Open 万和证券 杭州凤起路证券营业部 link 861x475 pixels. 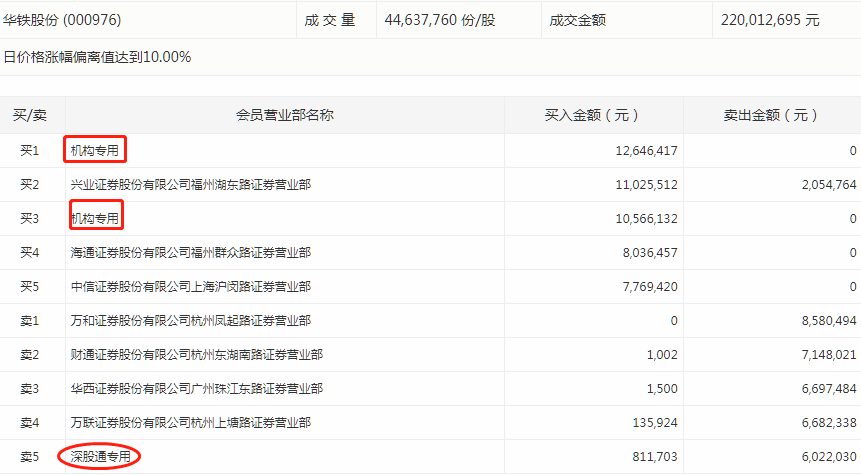point(190,321)
